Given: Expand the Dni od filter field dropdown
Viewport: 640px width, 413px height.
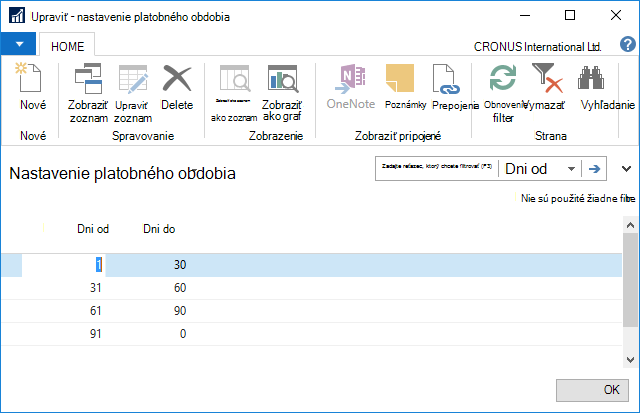Looking at the screenshot, I should 571,169.
